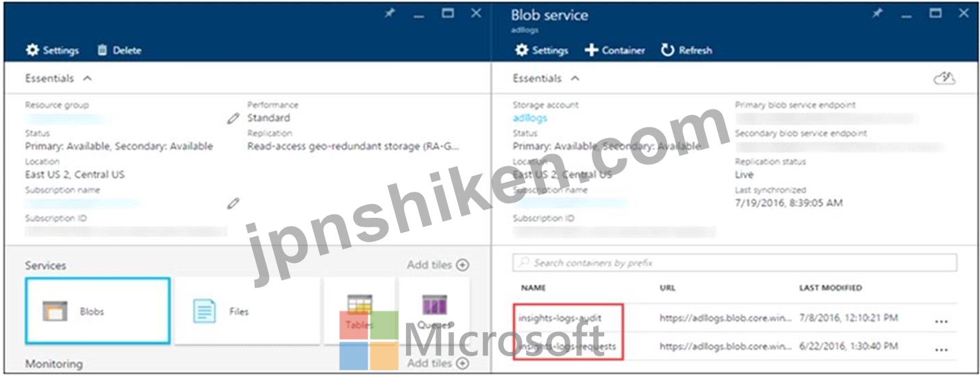Delete the storage account
The height and width of the screenshot is (376, 980).
[x=119, y=50]
